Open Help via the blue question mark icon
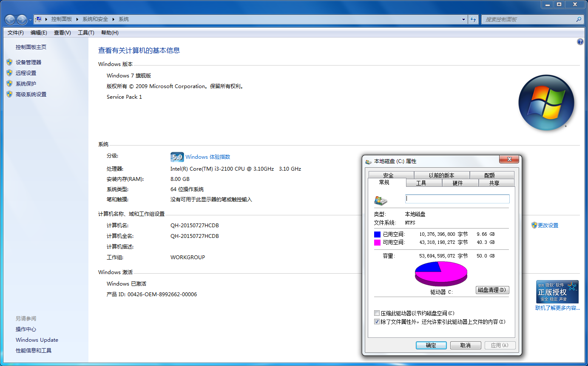The height and width of the screenshot is (366, 588). click(x=580, y=42)
